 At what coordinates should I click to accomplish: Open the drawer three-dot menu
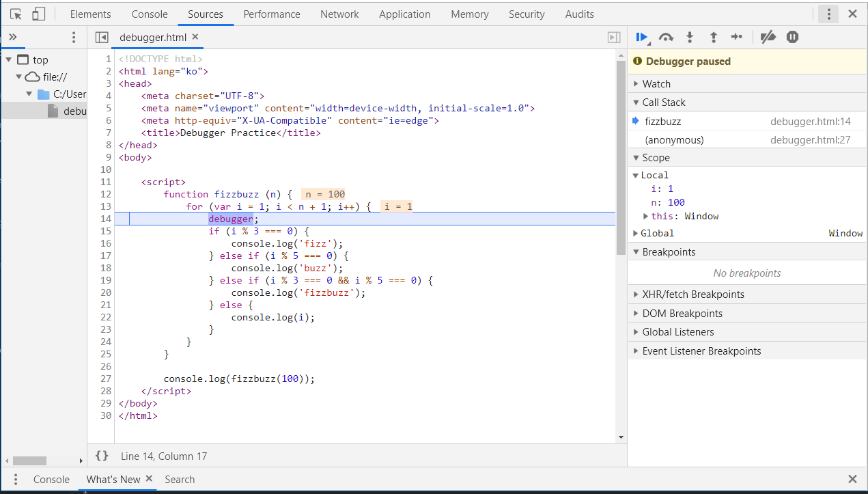16,480
